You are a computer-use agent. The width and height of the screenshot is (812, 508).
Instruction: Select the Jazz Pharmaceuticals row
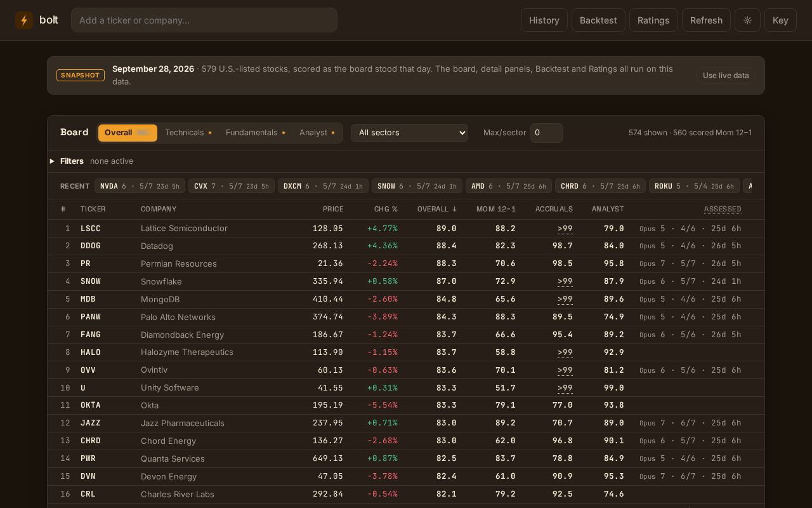click(x=406, y=423)
